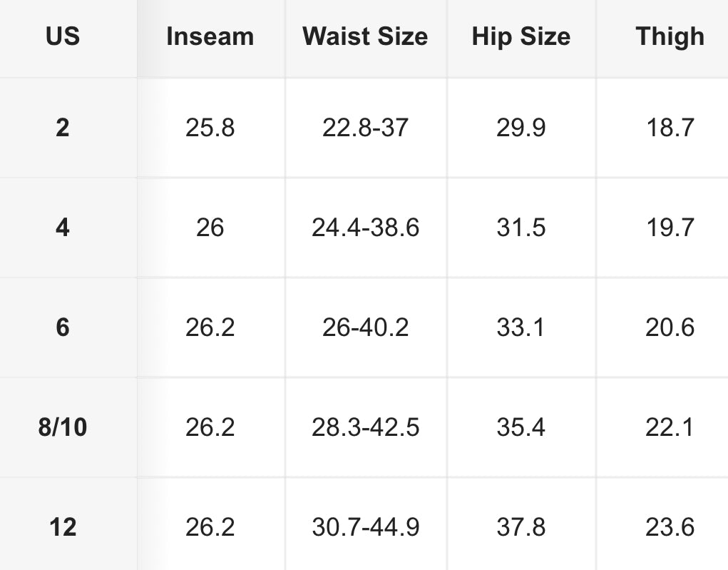728x570 pixels.
Task: Click the US size 2 row label
Action: 63,128
